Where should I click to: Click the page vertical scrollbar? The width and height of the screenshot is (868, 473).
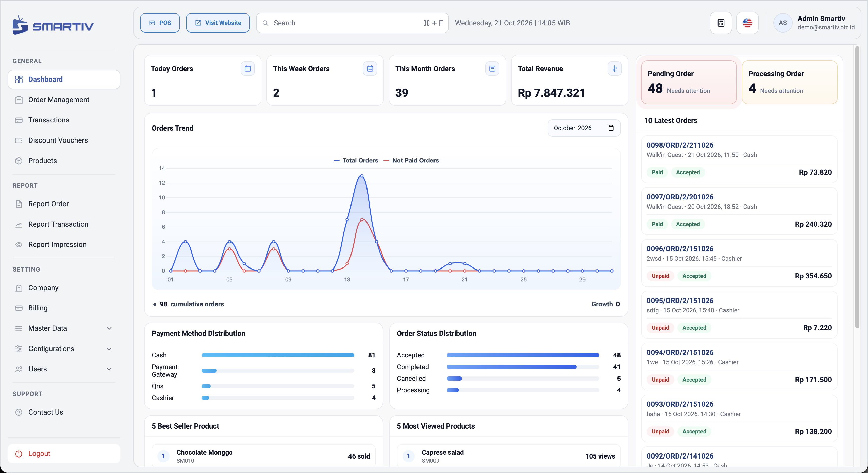pyautogui.click(x=857, y=187)
